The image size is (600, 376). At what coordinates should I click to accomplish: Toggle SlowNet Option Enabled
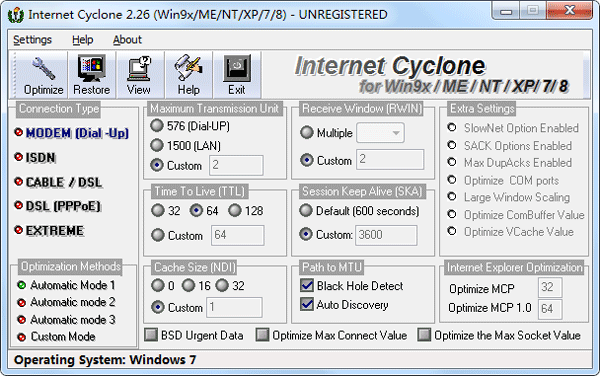coord(452,127)
